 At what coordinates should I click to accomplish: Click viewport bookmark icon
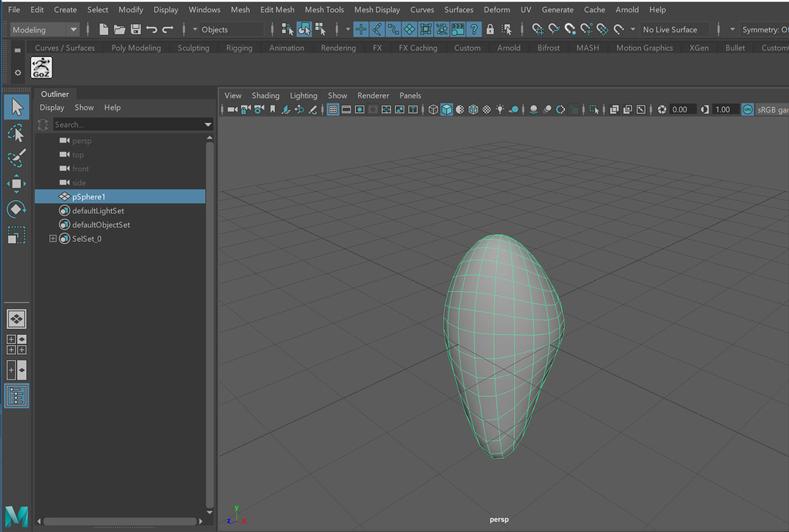click(x=273, y=109)
